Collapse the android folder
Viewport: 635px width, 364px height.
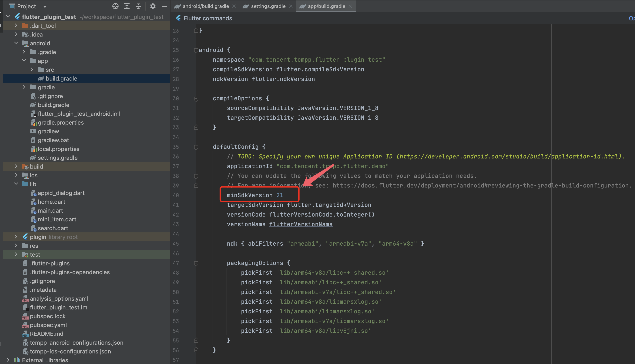(x=16, y=43)
